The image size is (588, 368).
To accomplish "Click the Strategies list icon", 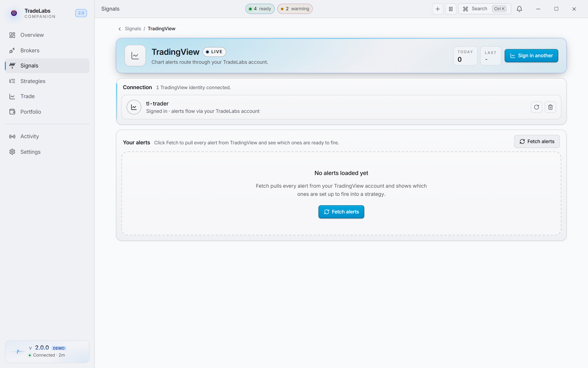I will (12, 81).
